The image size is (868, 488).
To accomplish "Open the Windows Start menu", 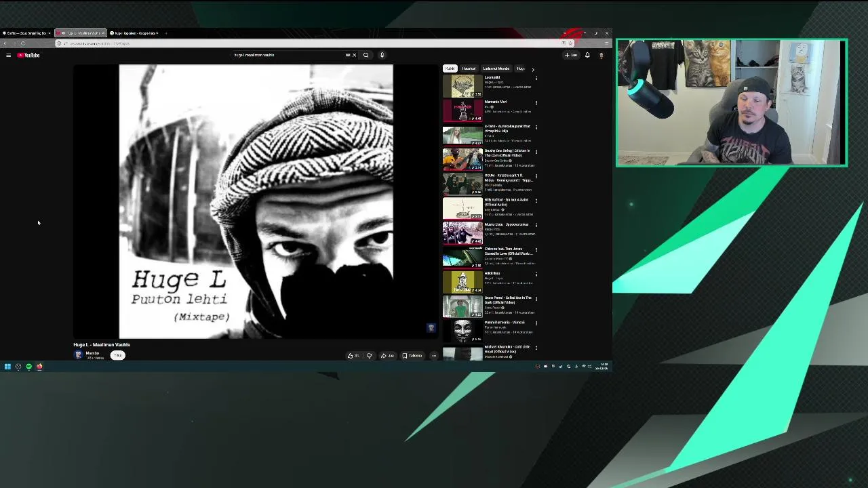I will click(7, 367).
